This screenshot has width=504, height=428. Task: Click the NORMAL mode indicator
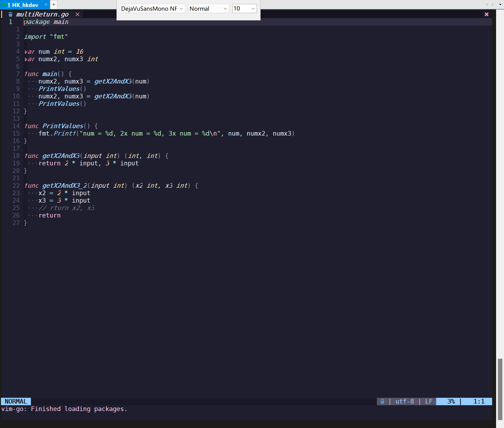coord(16,401)
